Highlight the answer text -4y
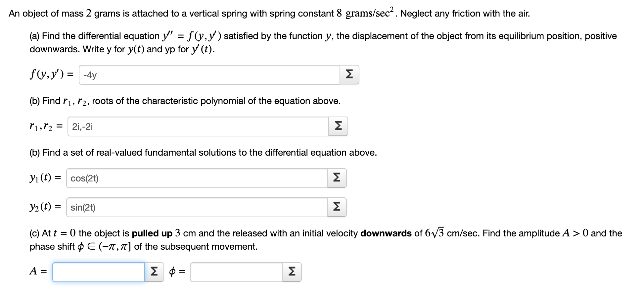 point(89,74)
